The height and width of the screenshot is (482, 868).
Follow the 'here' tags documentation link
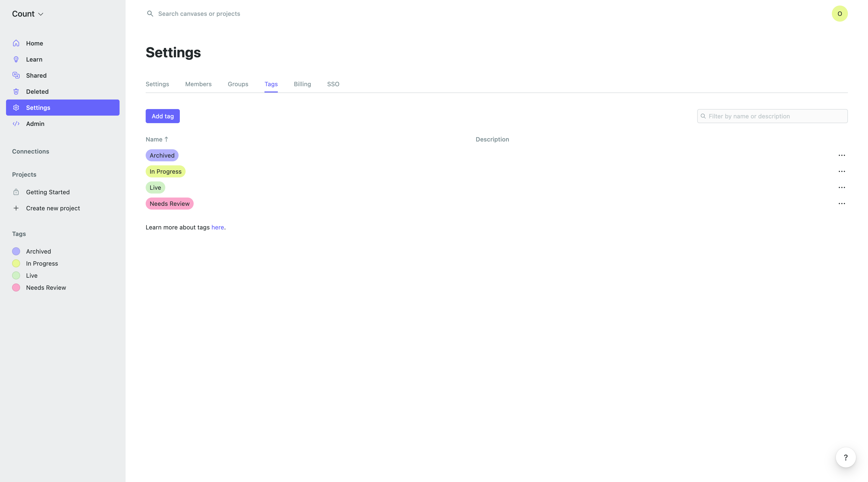(x=217, y=227)
